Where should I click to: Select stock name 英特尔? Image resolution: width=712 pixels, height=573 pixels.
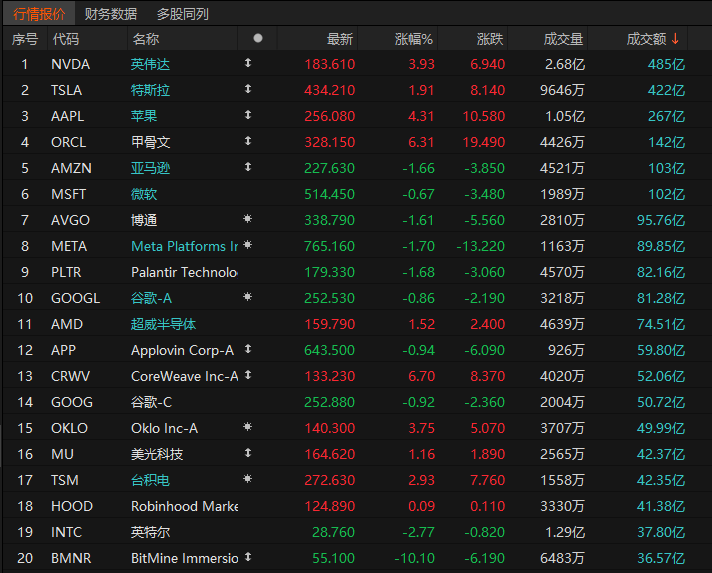(x=150, y=532)
